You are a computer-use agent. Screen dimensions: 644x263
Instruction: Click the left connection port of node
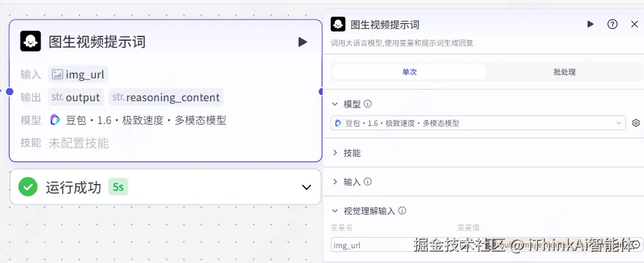(9, 91)
